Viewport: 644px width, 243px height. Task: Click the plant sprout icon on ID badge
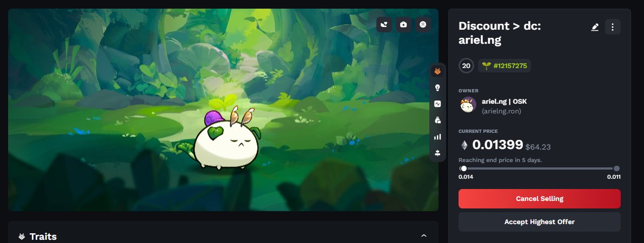(x=486, y=66)
